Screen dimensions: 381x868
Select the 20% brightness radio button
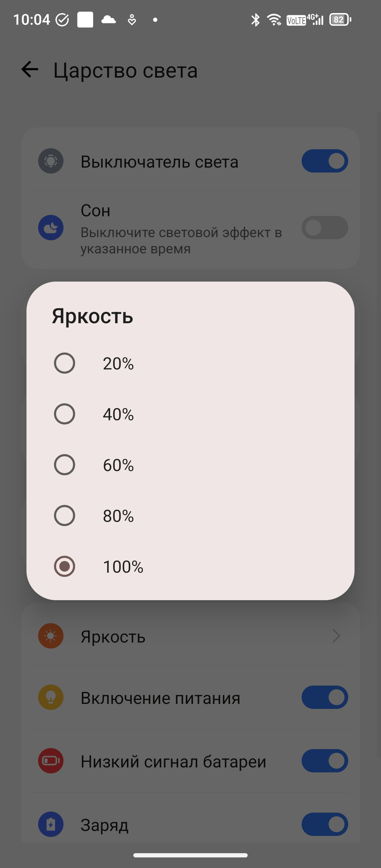click(65, 363)
